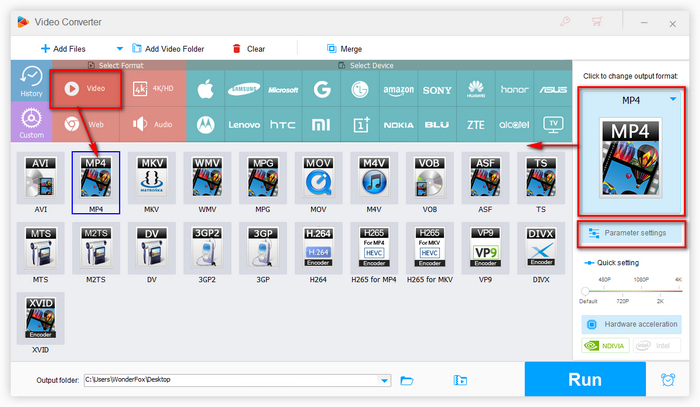The image size is (700, 407).
Task: Adjust the Quick setting resolution slider
Action: tap(585, 291)
